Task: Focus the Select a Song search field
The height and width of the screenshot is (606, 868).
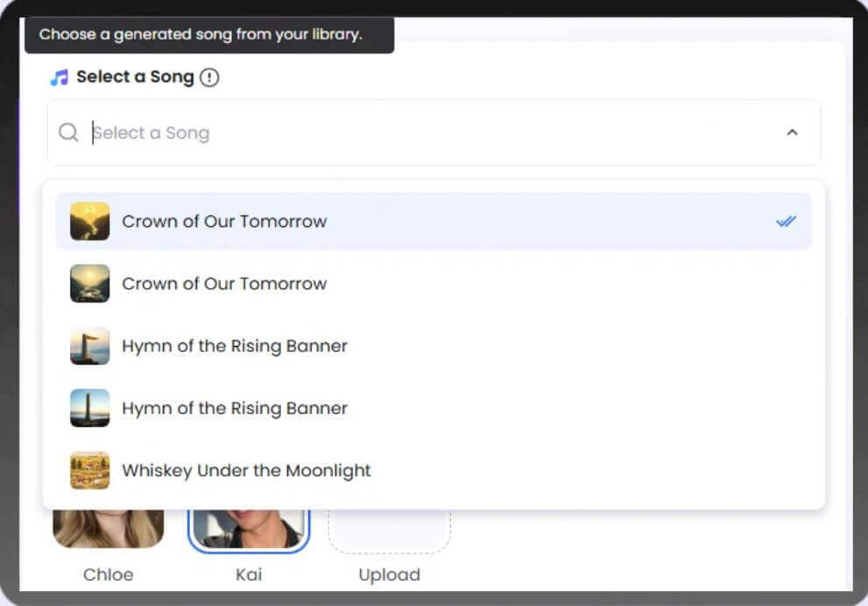Action: coord(429,133)
